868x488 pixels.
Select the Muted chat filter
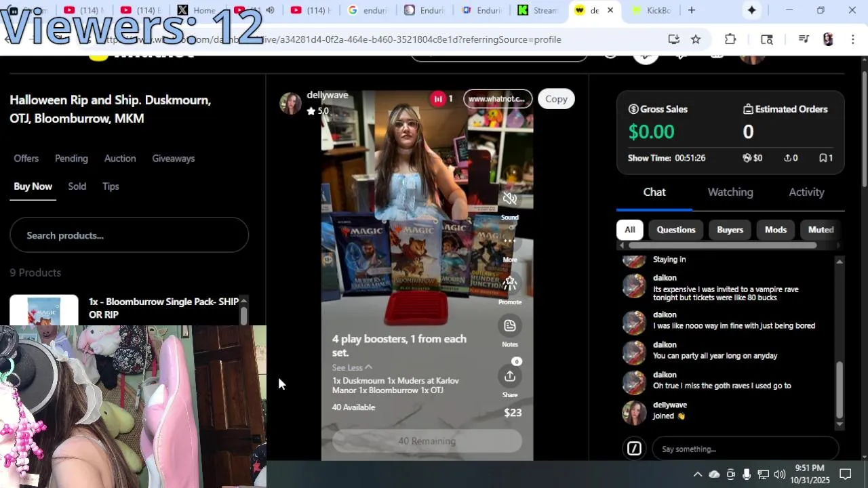click(x=821, y=230)
